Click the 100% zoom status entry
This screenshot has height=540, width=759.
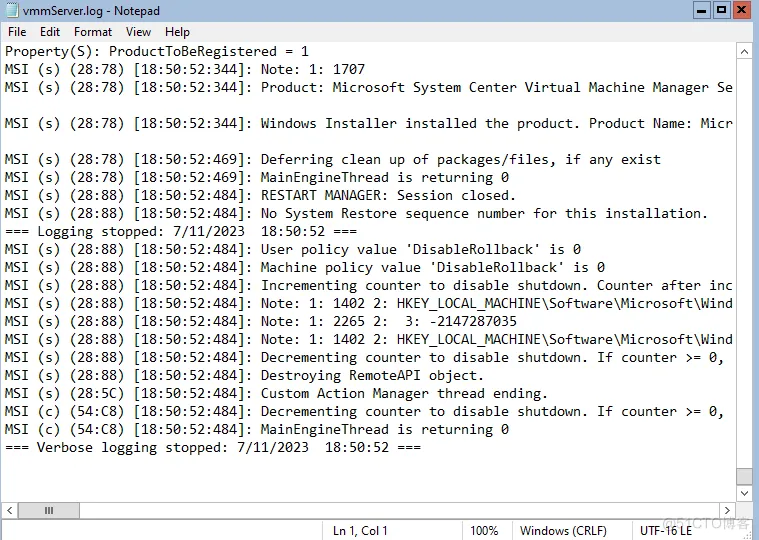coord(484,531)
